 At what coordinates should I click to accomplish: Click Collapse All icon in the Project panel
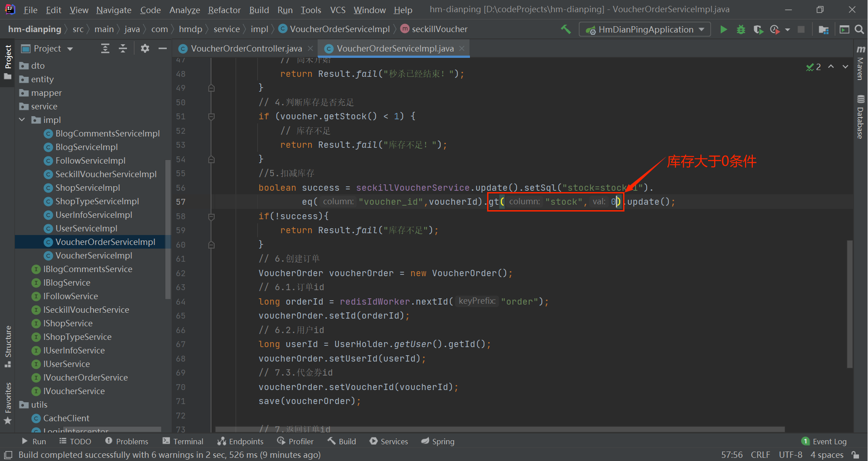click(x=123, y=48)
